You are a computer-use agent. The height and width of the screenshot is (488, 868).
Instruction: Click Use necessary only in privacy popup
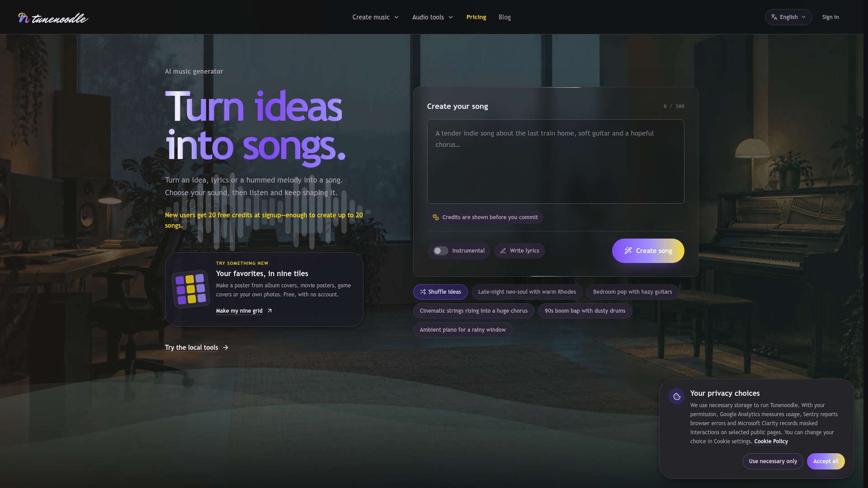pyautogui.click(x=773, y=461)
